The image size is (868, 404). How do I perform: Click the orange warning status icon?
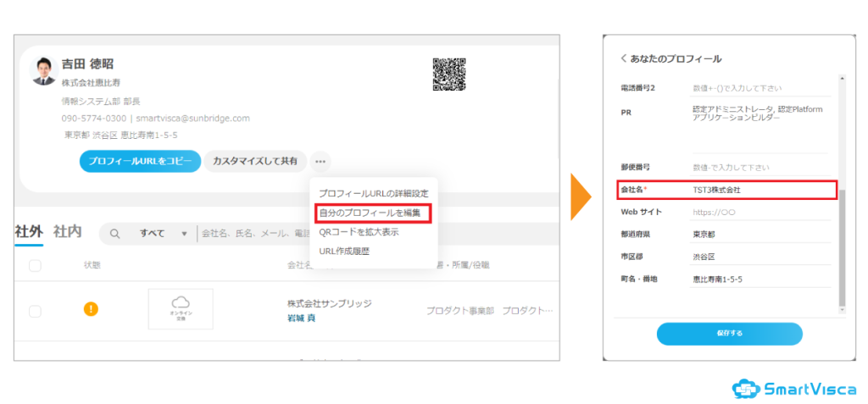point(91,309)
